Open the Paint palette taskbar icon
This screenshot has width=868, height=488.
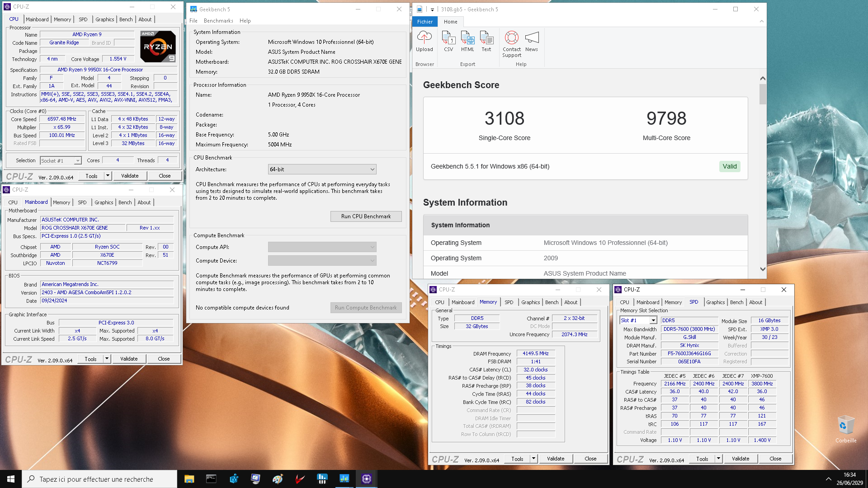(278, 479)
